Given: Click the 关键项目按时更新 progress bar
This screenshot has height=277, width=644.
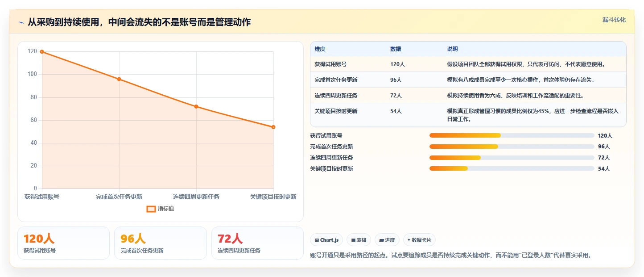Looking at the screenshot, I should pos(512,168).
